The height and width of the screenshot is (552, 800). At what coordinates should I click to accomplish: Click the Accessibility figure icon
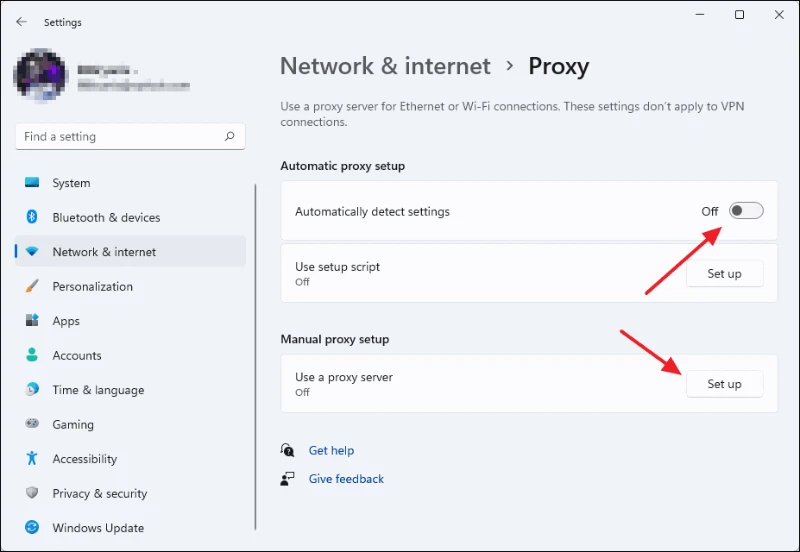(32, 458)
